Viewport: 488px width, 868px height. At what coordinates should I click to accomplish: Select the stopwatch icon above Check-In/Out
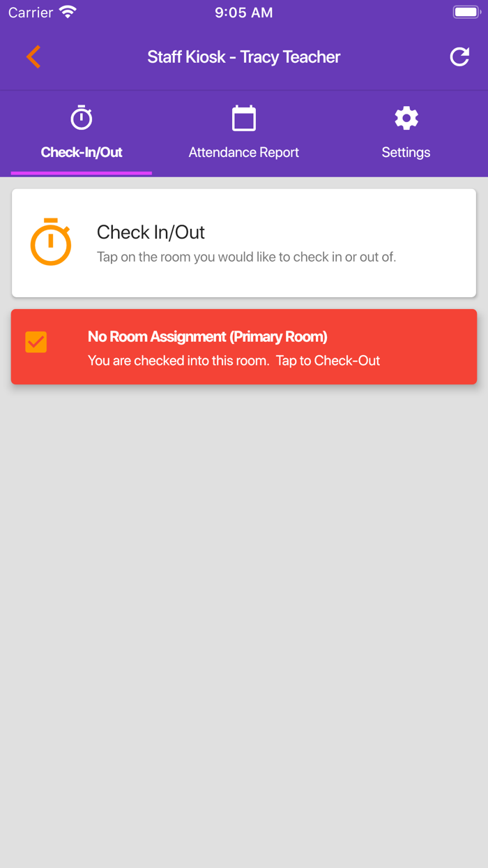[x=82, y=118]
